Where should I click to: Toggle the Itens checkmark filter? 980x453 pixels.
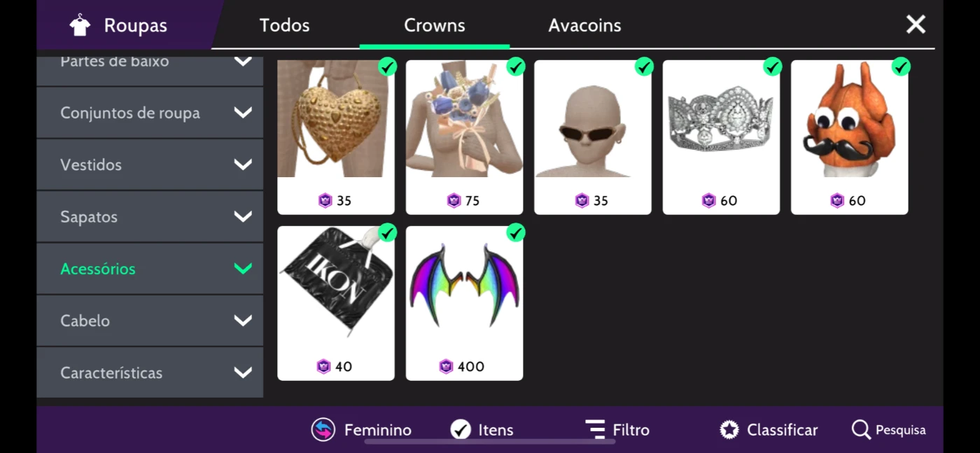click(461, 429)
